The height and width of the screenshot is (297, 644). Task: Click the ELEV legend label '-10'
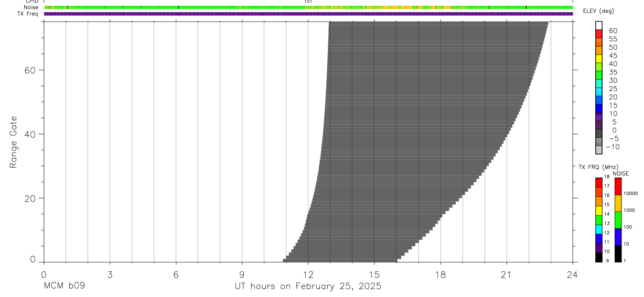pos(613,147)
